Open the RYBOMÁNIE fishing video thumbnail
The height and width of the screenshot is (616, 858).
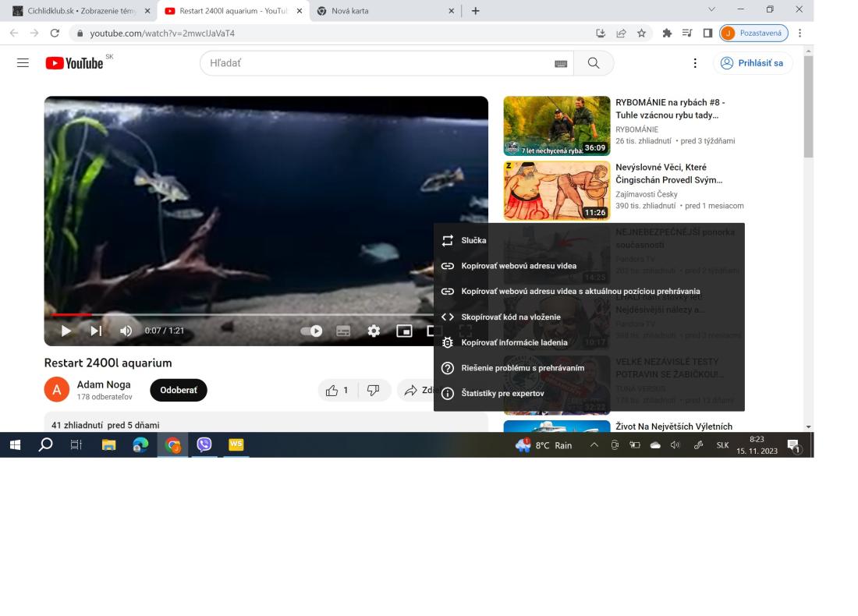556,126
